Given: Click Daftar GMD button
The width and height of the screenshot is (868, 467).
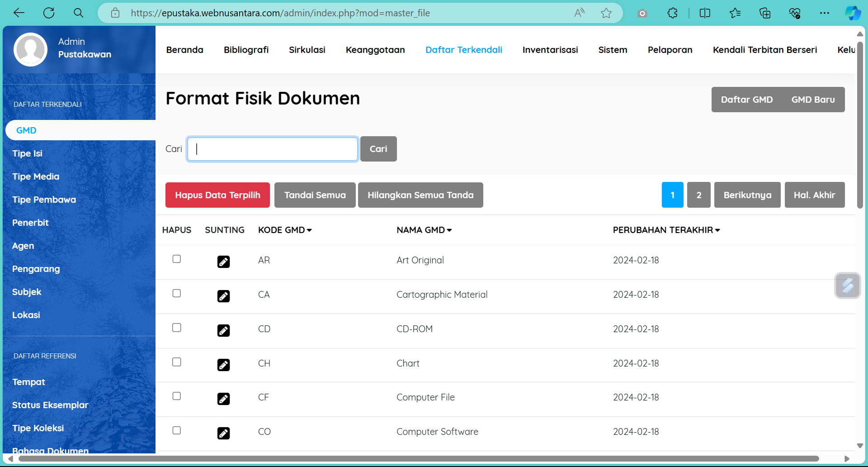Looking at the screenshot, I should (747, 100).
